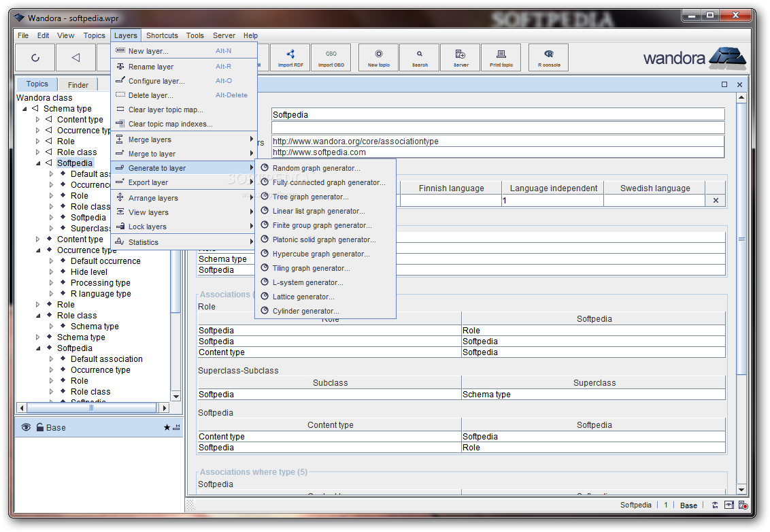Collapse the Schema type tree node

24,109
